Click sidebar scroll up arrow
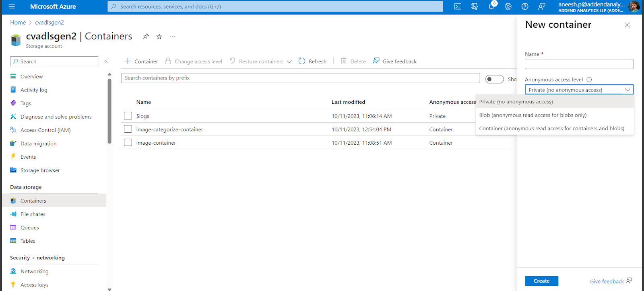 (109, 74)
